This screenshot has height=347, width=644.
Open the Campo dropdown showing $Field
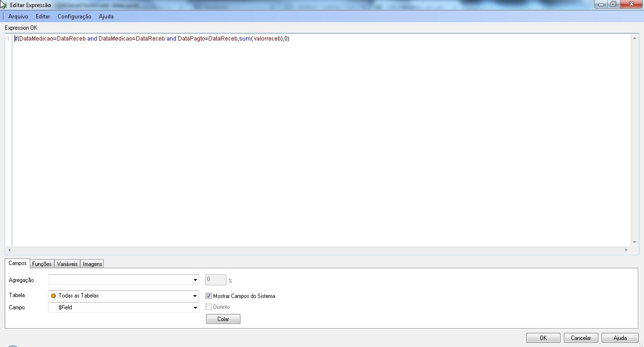coord(124,307)
